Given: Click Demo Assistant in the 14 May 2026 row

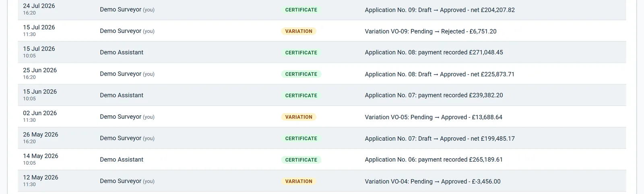Looking at the screenshot, I should click(x=122, y=159).
